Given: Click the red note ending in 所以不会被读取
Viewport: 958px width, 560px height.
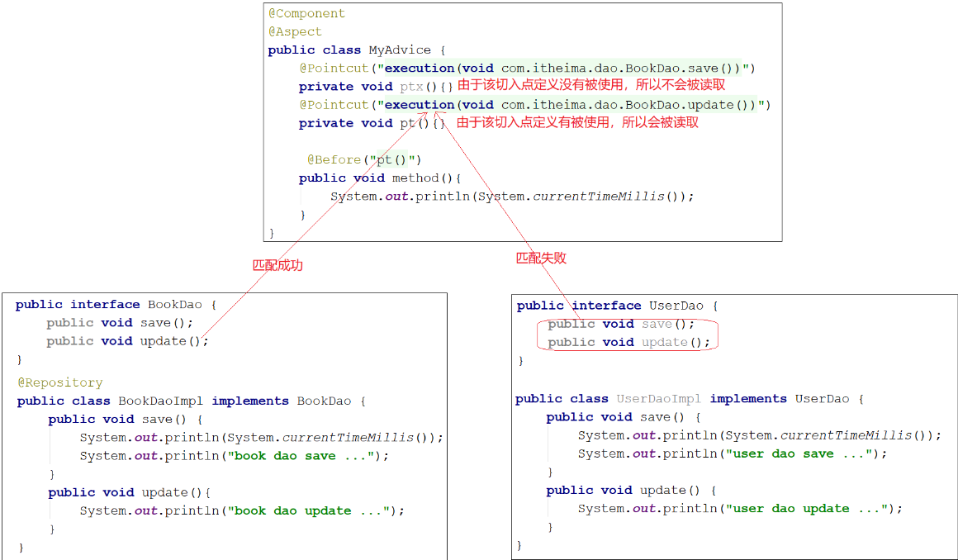Looking at the screenshot, I should click(x=591, y=85).
